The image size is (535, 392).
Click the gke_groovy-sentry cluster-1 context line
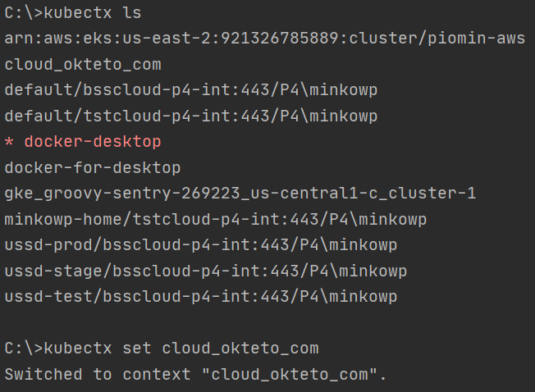point(240,194)
